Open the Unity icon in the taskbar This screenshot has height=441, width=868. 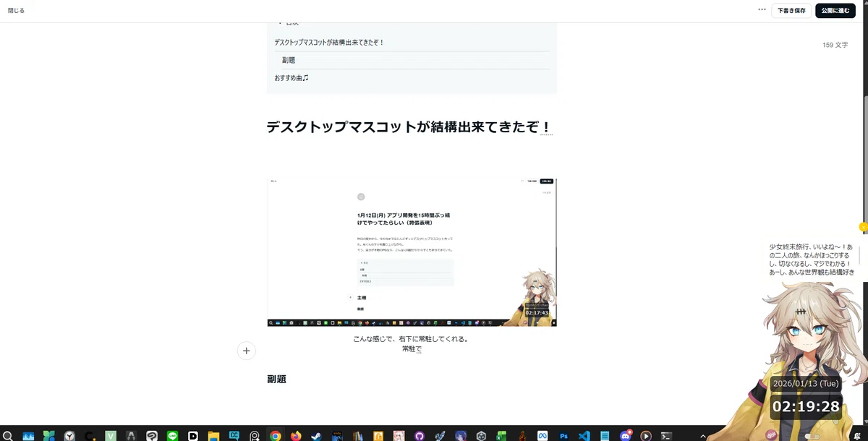(481, 436)
